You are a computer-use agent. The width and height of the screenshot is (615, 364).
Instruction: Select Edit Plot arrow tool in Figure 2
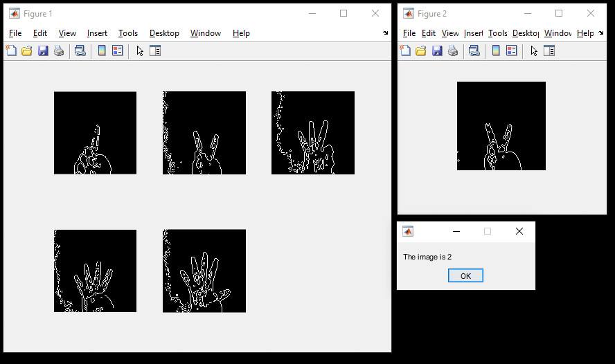(534, 51)
